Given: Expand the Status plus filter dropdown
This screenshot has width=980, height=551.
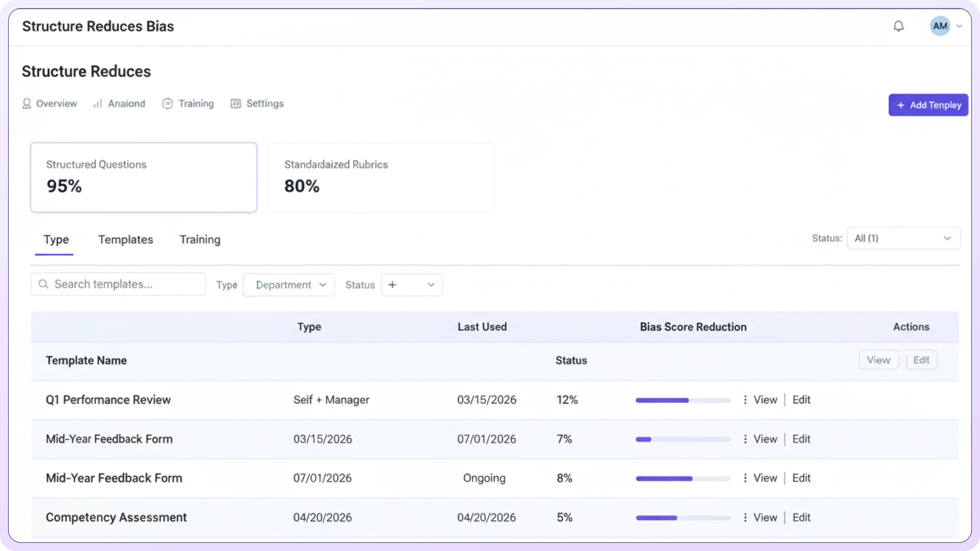Looking at the screenshot, I should point(412,285).
